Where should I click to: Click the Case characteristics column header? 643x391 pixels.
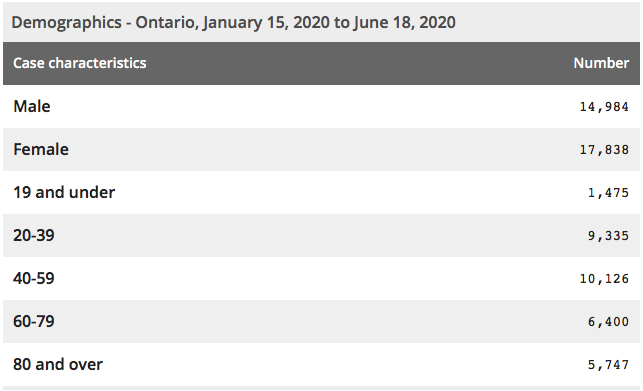click(80, 63)
